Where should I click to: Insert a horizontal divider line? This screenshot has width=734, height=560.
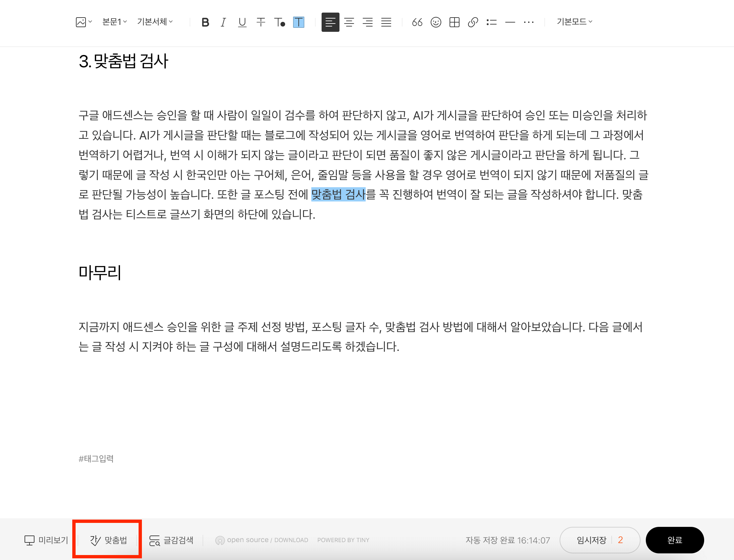(x=510, y=22)
